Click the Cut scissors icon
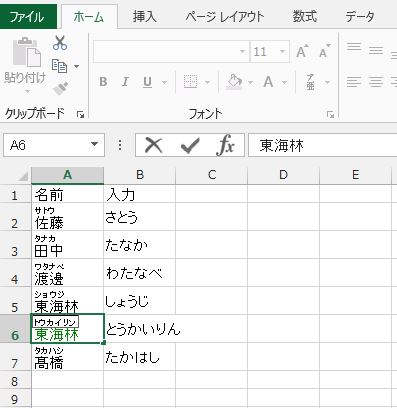Viewport: 397px width, 408px height. point(60,43)
